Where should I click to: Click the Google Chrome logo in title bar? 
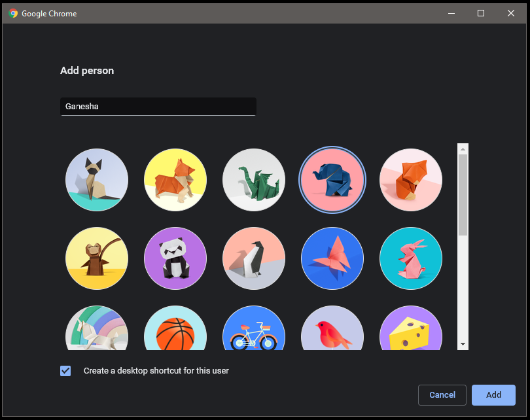13,14
